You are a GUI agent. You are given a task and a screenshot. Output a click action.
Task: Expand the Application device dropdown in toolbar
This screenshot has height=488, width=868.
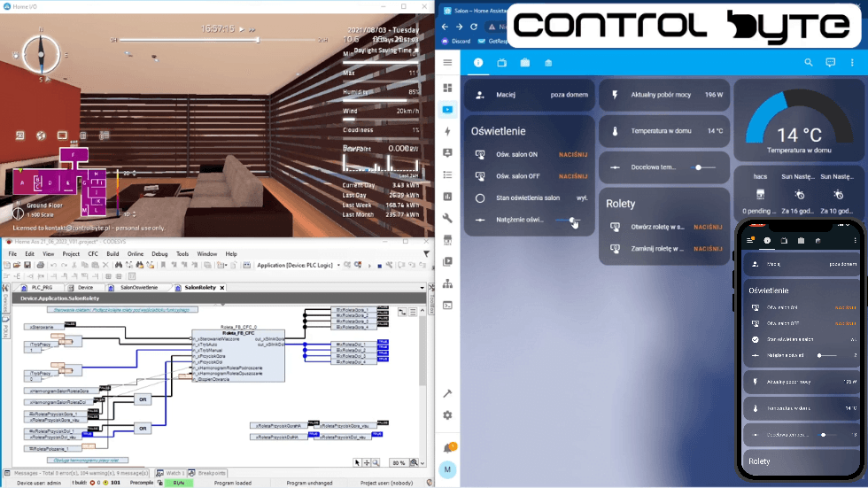coord(337,266)
